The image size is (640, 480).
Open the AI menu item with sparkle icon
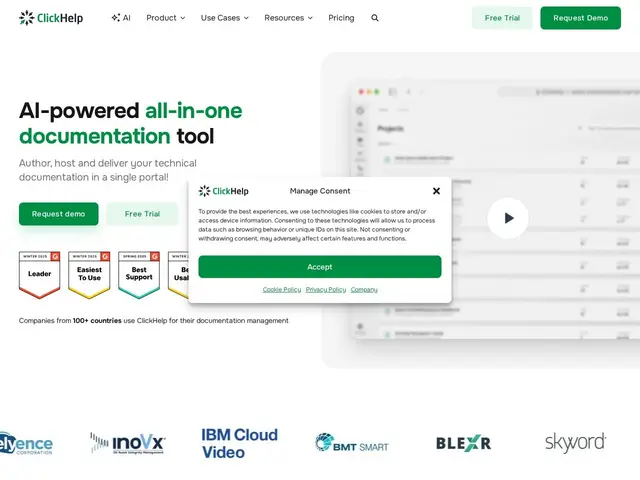(121, 18)
